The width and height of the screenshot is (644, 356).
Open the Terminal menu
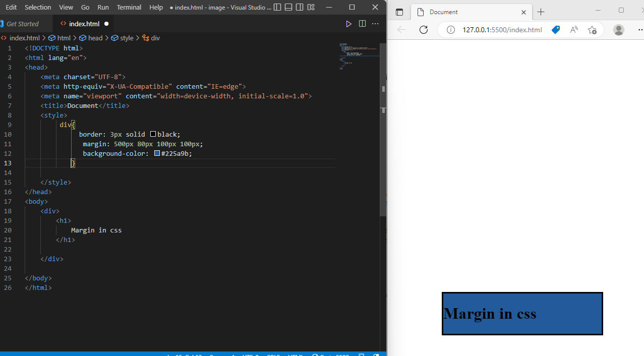pyautogui.click(x=129, y=7)
